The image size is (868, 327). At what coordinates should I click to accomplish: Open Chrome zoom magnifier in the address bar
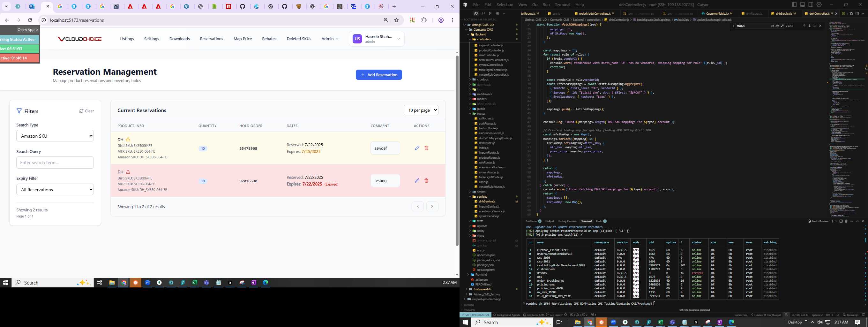pyautogui.click(x=386, y=20)
